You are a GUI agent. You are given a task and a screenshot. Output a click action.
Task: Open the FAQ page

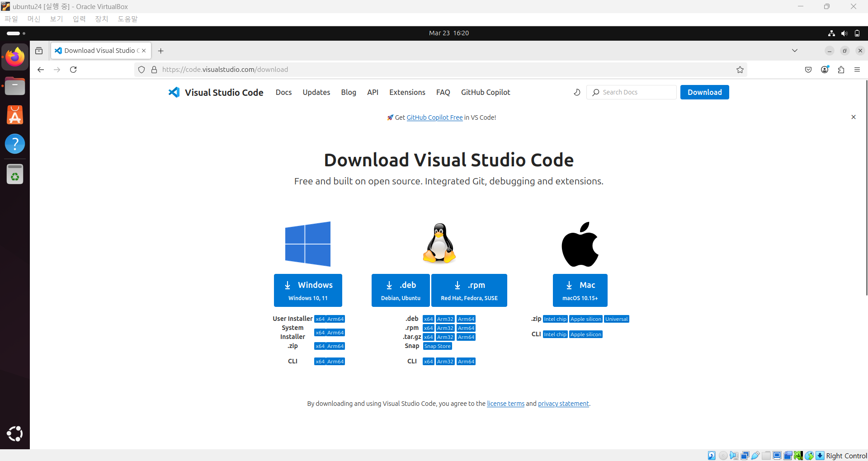coord(443,92)
